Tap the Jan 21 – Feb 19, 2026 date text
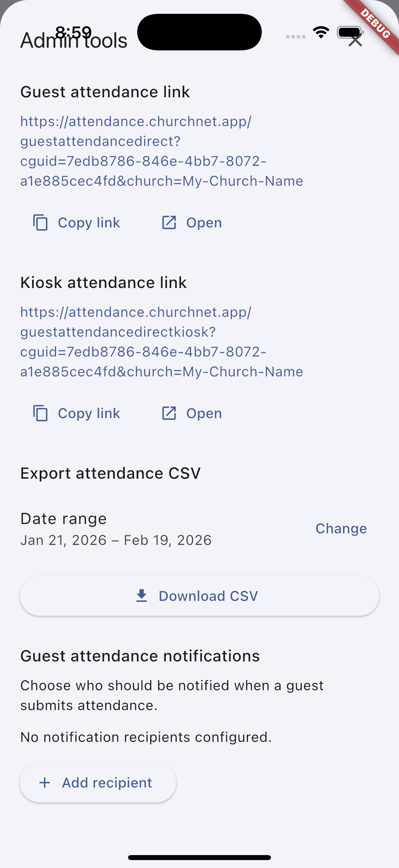This screenshot has width=399, height=868. click(116, 540)
